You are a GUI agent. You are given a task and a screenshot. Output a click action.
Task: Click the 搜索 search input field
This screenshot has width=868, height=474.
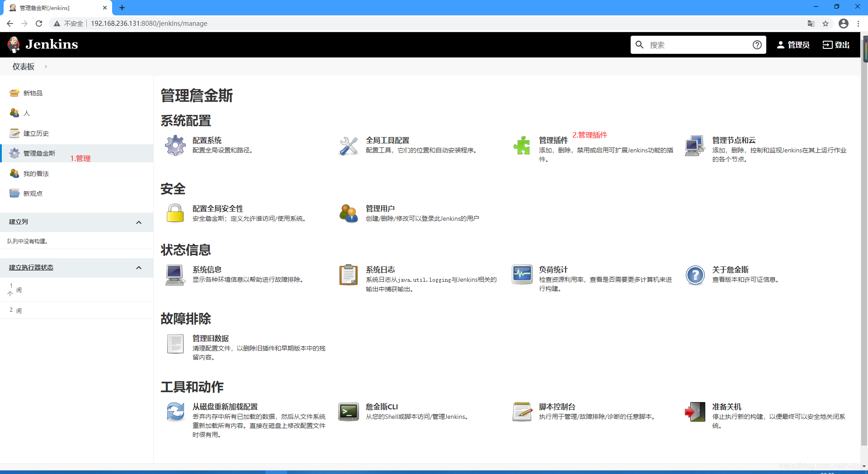coord(696,45)
